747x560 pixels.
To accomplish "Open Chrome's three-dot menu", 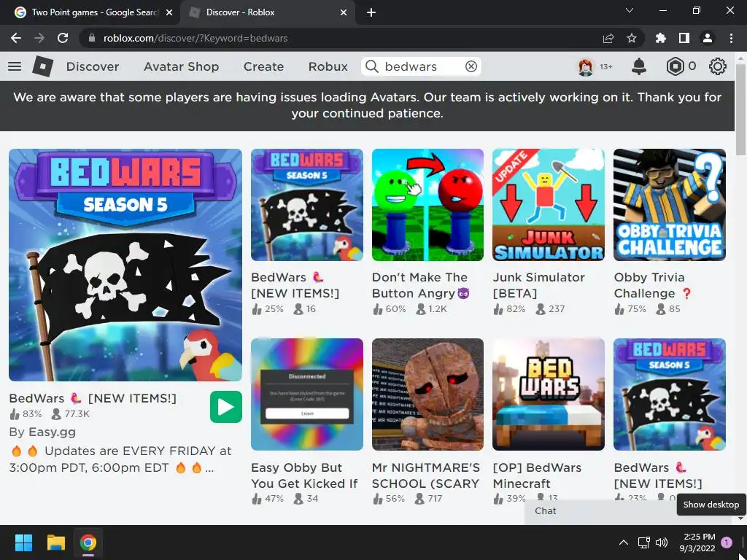I will point(731,38).
